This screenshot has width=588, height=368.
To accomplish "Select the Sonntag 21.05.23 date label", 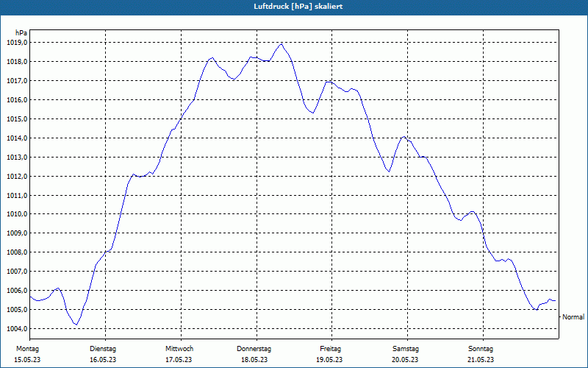I will (481, 354).
